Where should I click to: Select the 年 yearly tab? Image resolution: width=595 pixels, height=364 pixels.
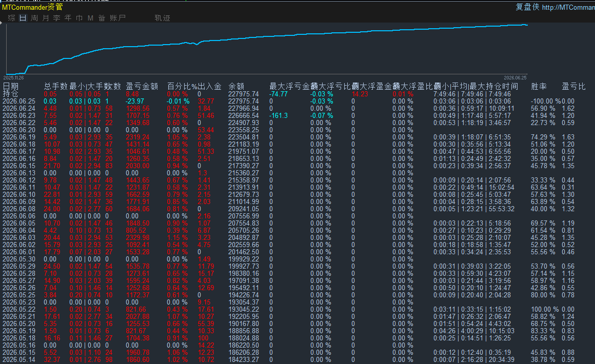[x=68, y=18]
